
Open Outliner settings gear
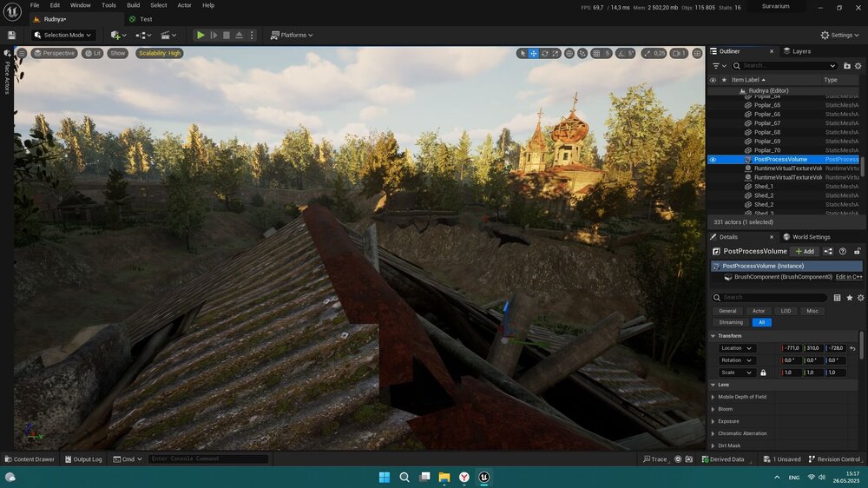coord(858,66)
